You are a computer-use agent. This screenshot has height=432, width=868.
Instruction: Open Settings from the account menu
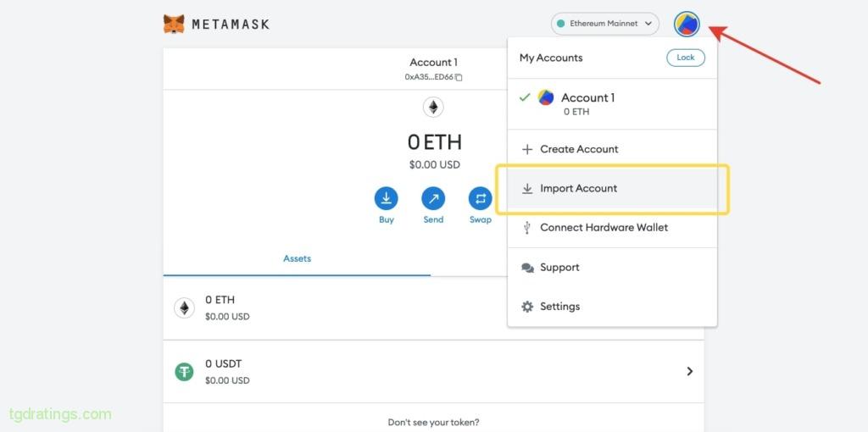(x=612, y=307)
